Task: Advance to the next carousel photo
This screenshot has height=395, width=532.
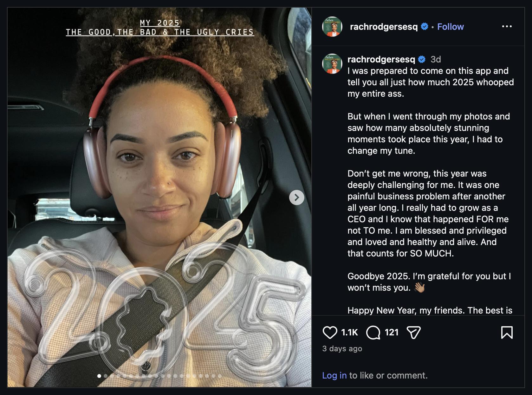Action: pos(297,197)
